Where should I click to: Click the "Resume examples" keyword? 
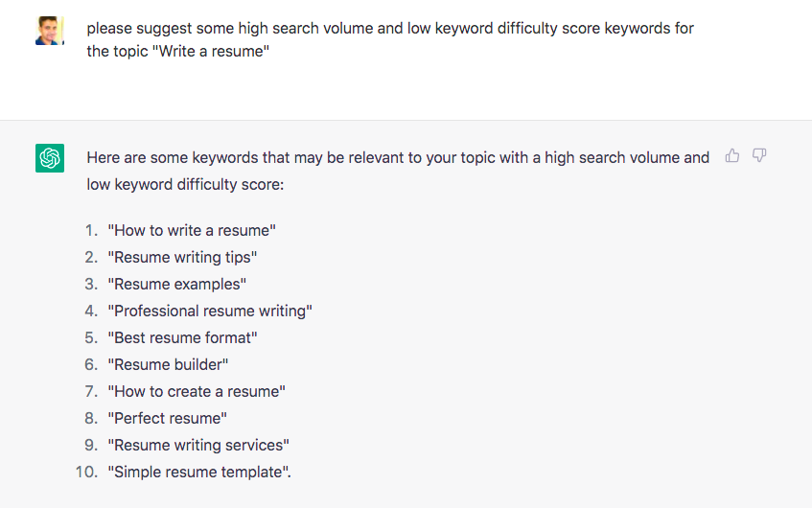177,284
